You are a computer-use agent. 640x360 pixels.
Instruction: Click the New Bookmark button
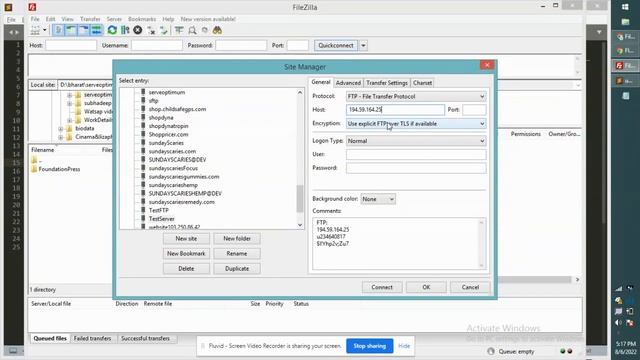186,253
